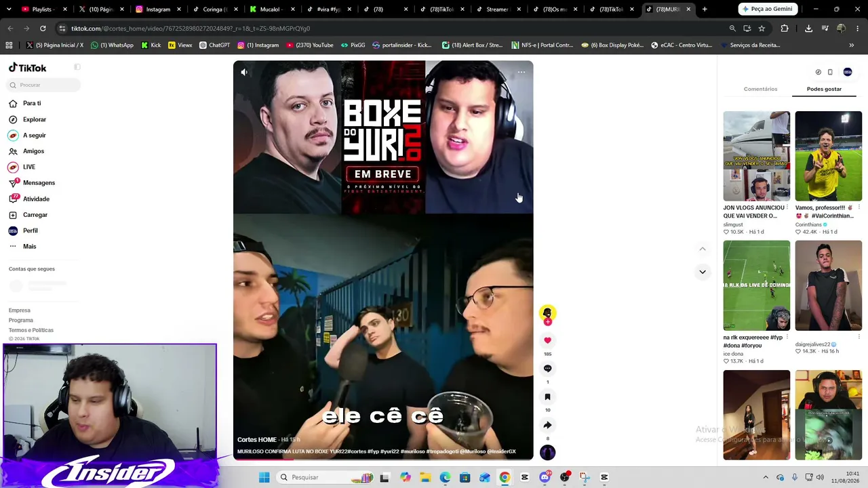Click Peça ao Gemini button
Screen dimensions: 868x488
pyautogui.click(x=767, y=9)
